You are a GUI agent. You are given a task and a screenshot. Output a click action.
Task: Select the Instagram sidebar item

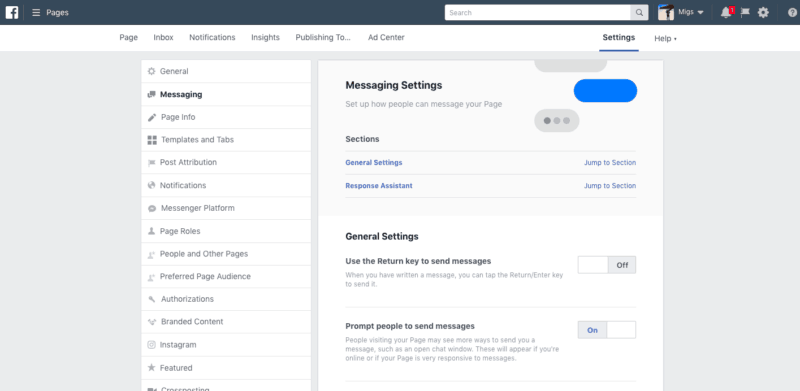[x=226, y=345]
